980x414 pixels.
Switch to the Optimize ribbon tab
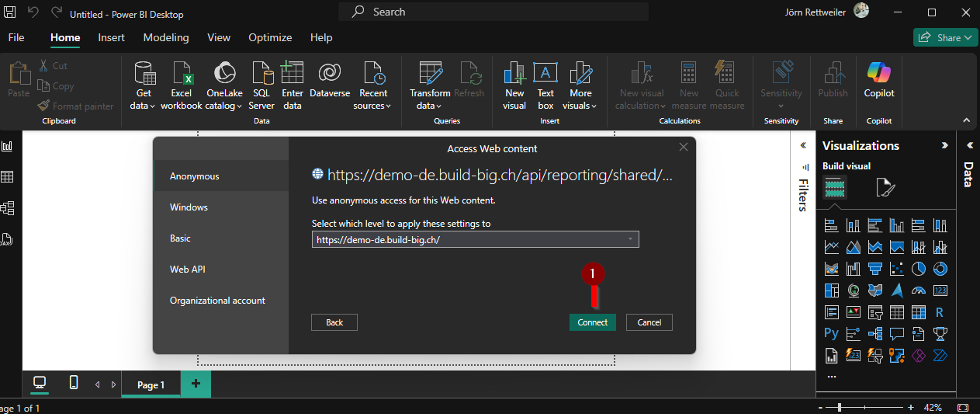(x=270, y=37)
